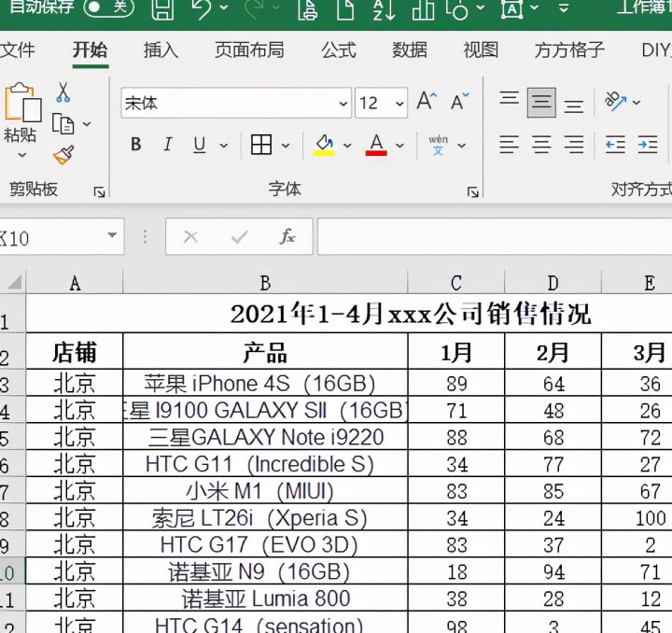The height and width of the screenshot is (633, 672).
Task: Apply red font color with A icon
Action: [x=376, y=145]
